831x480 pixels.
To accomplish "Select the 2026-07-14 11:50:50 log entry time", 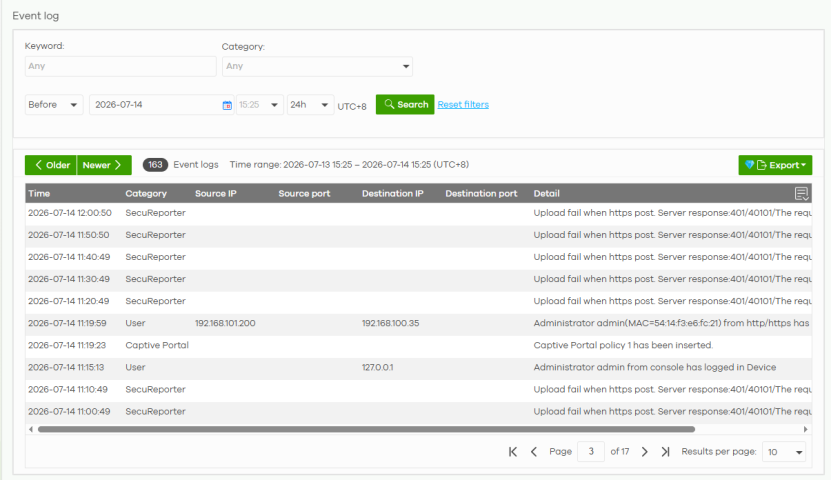I will coord(69,235).
